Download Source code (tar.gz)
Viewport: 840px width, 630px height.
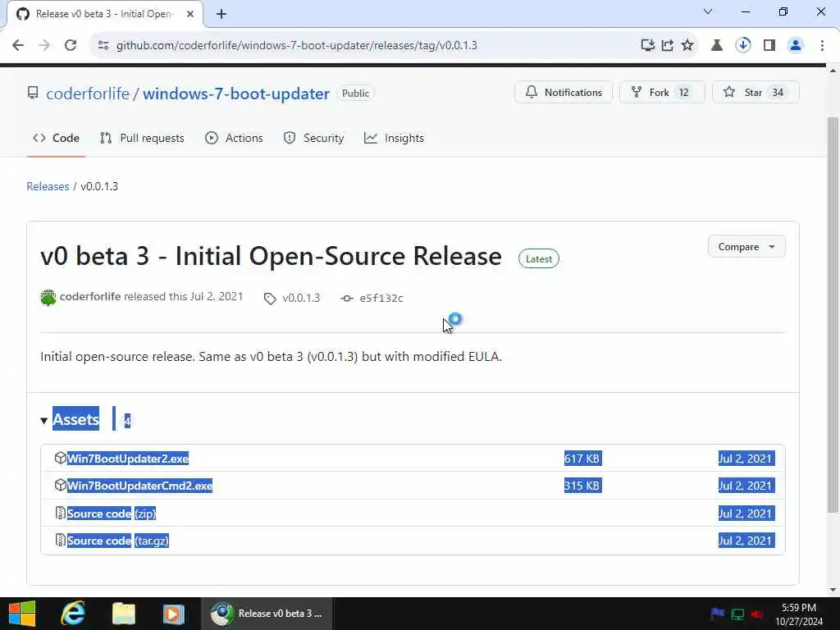tap(118, 541)
